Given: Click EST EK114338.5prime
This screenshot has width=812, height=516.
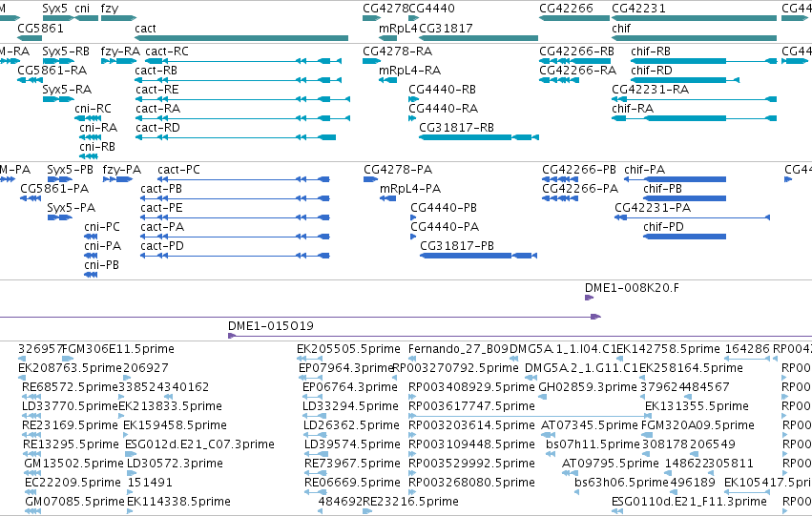Looking at the screenshot, I should 130,511.
